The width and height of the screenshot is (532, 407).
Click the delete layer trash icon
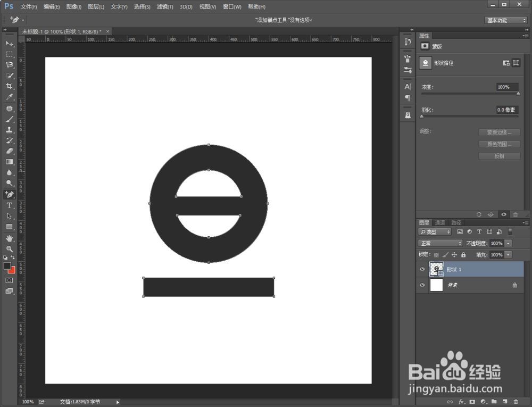(516, 402)
